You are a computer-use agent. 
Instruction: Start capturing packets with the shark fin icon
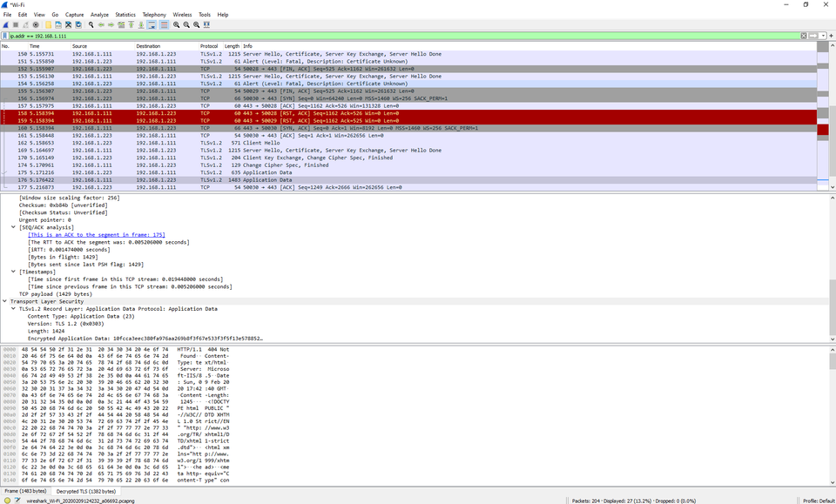4,24
